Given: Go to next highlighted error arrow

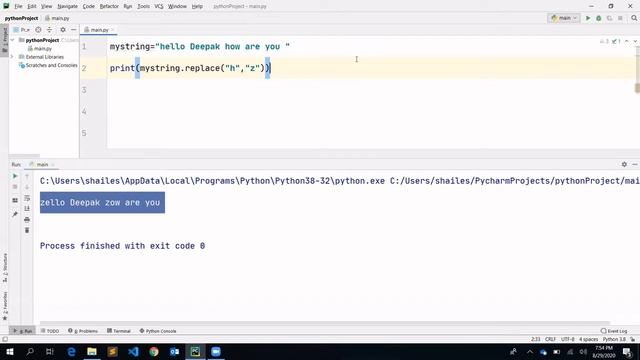Looking at the screenshot, I should click(635, 41).
